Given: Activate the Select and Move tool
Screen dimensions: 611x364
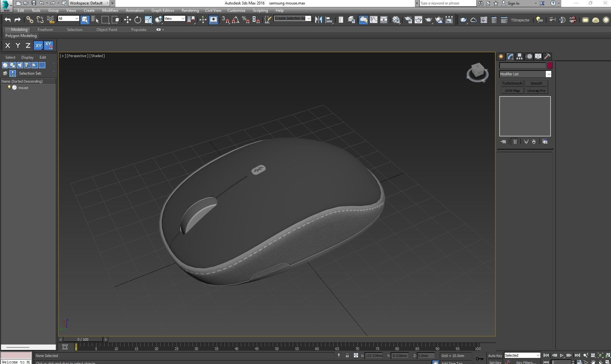Looking at the screenshot, I should pos(127,20).
